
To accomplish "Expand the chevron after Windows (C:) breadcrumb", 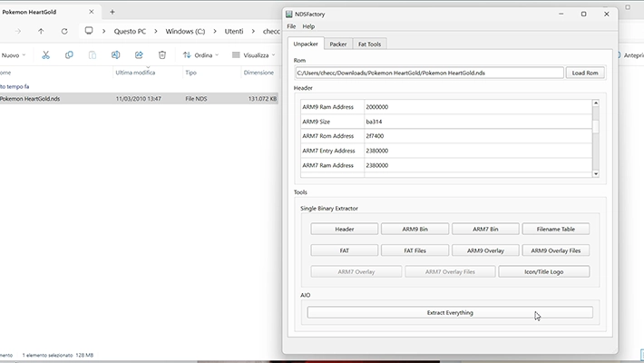I will tap(215, 31).
